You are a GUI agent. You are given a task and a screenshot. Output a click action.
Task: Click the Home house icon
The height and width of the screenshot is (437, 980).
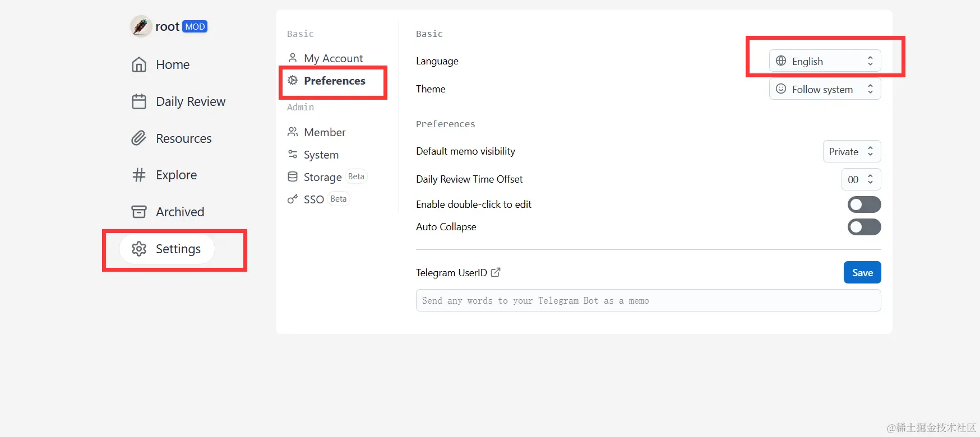pos(139,64)
